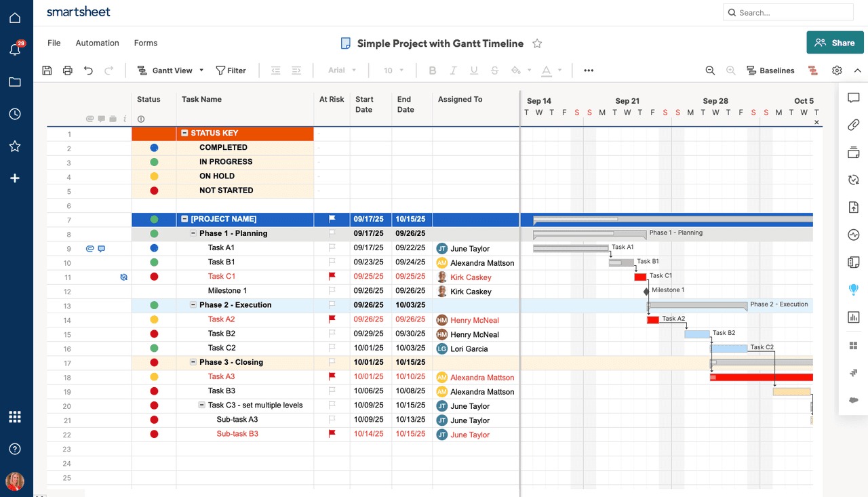Open the Activity Log panel

tap(853, 234)
